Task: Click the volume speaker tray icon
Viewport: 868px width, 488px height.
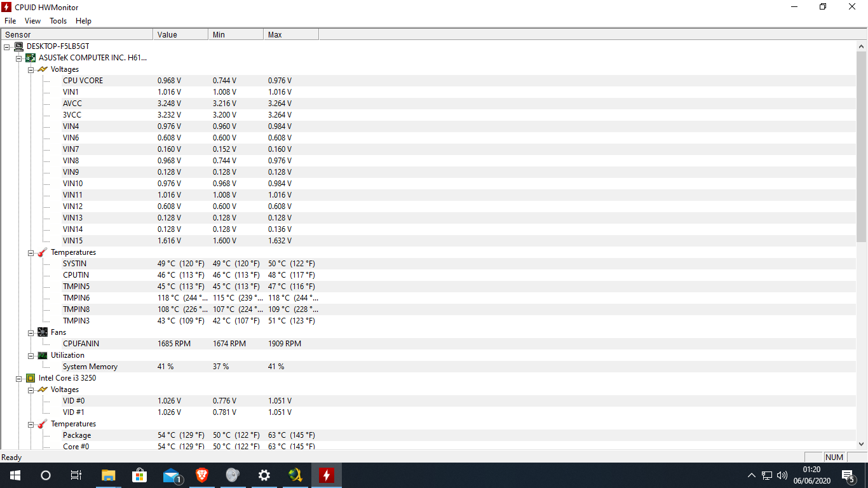Action: [782, 475]
